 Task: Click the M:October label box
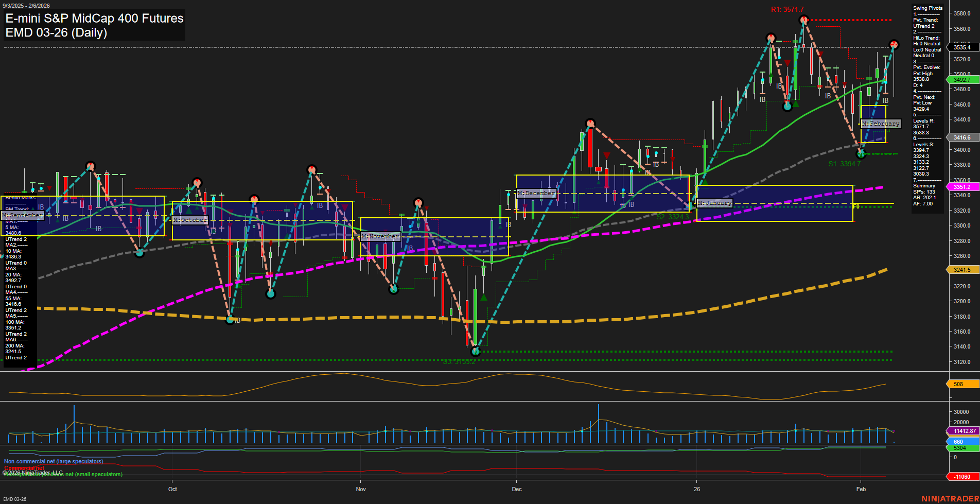(190, 219)
